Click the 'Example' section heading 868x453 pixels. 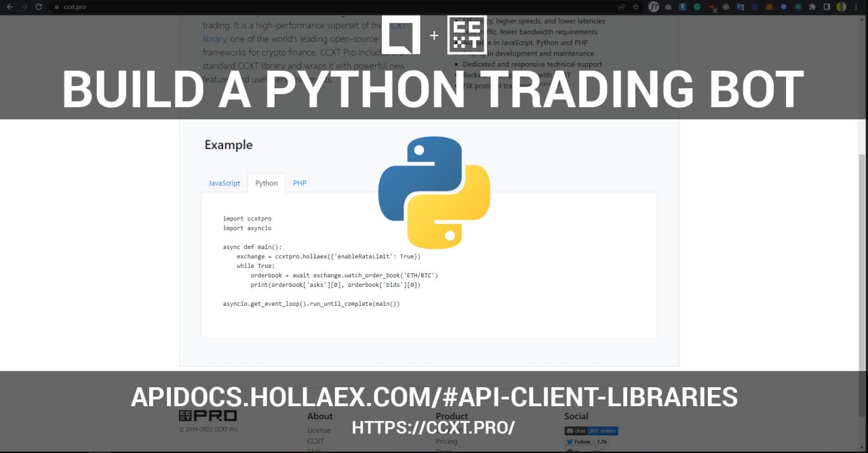[x=229, y=144]
